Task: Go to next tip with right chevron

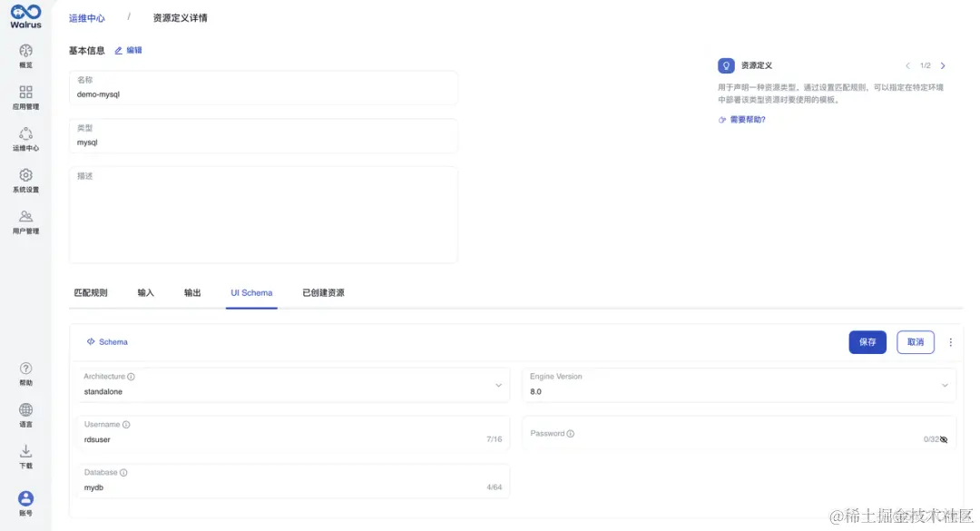Action: (x=943, y=65)
